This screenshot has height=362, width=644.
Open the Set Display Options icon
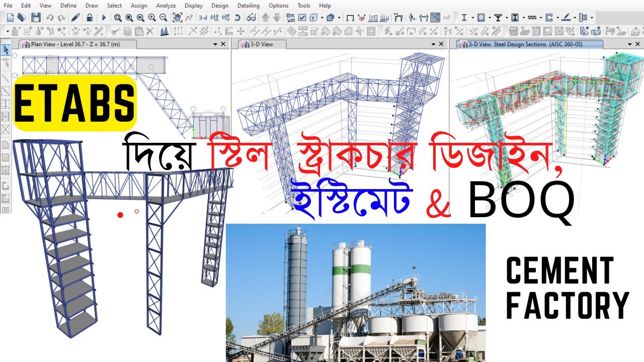click(x=291, y=18)
